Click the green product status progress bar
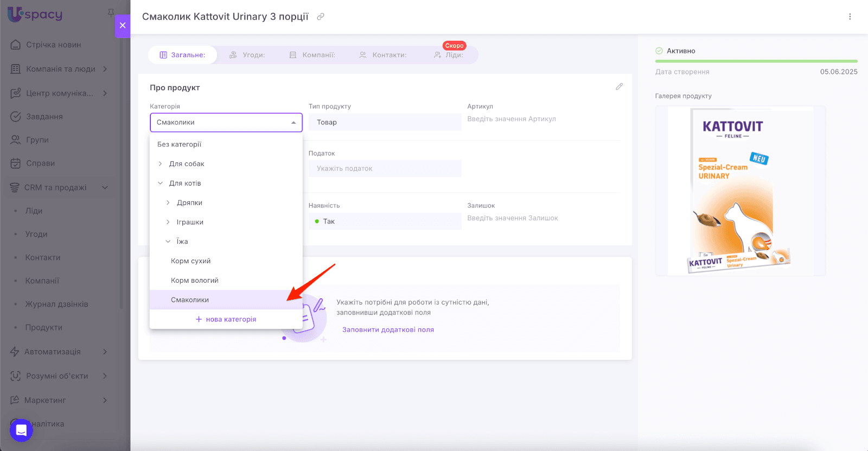Viewport: 868px width, 451px height. (x=756, y=61)
